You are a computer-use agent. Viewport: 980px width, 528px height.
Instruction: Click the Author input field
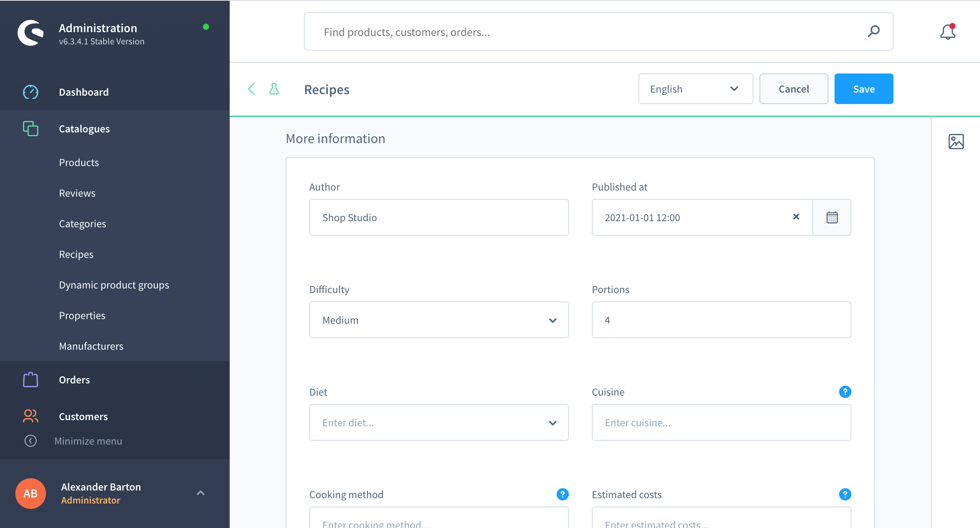click(x=439, y=217)
